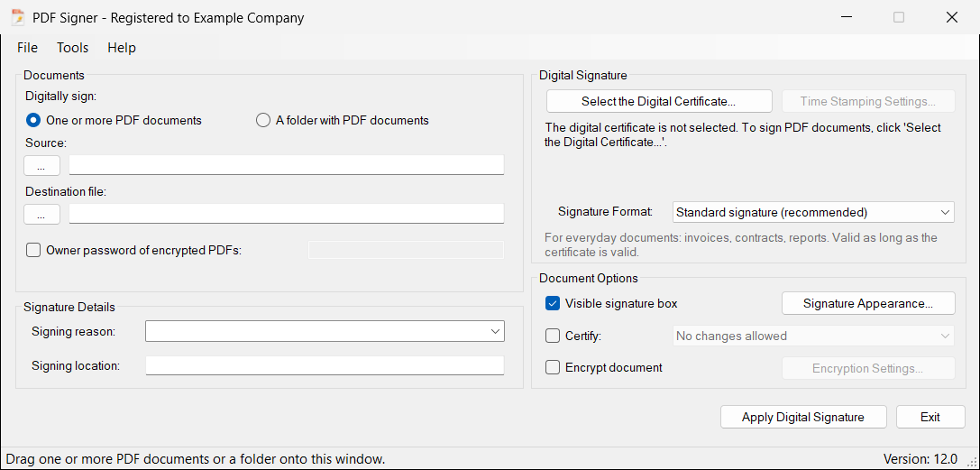The width and height of the screenshot is (980, 470).
Task: Close the PDF Signer window
Action: (952, 17)
